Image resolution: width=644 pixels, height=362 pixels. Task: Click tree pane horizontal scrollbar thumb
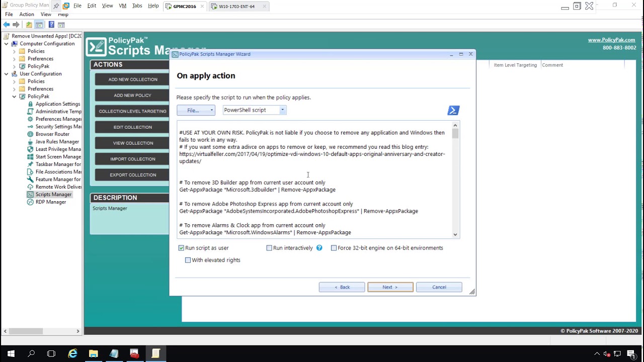[25, 331]
